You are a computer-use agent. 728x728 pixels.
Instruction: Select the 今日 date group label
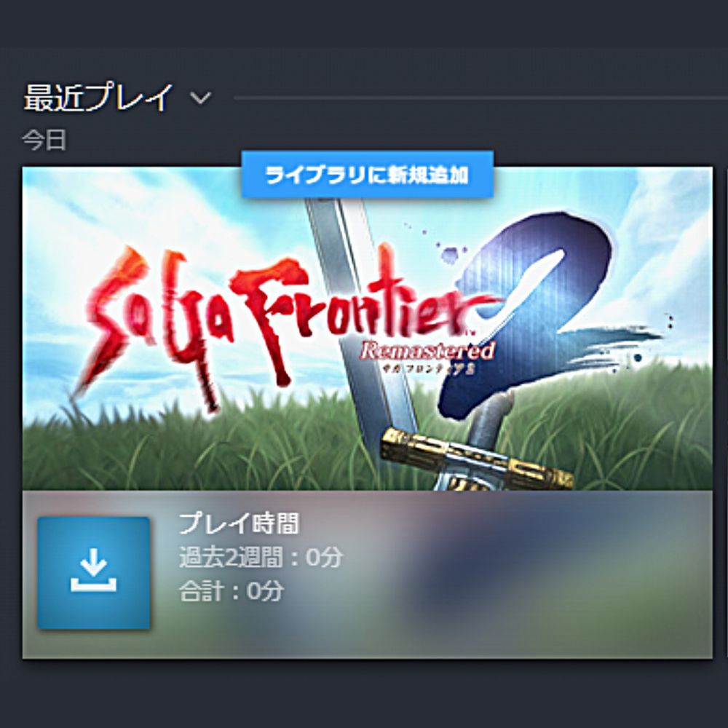(44, 141)
